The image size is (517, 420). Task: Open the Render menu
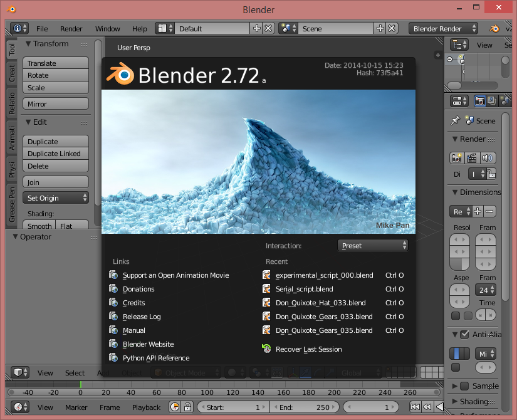[71, 29]
